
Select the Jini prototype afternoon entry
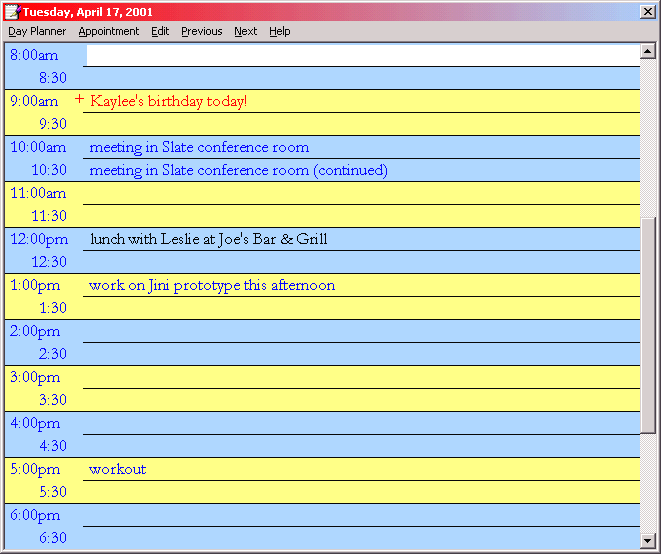(x=211, y=285)
